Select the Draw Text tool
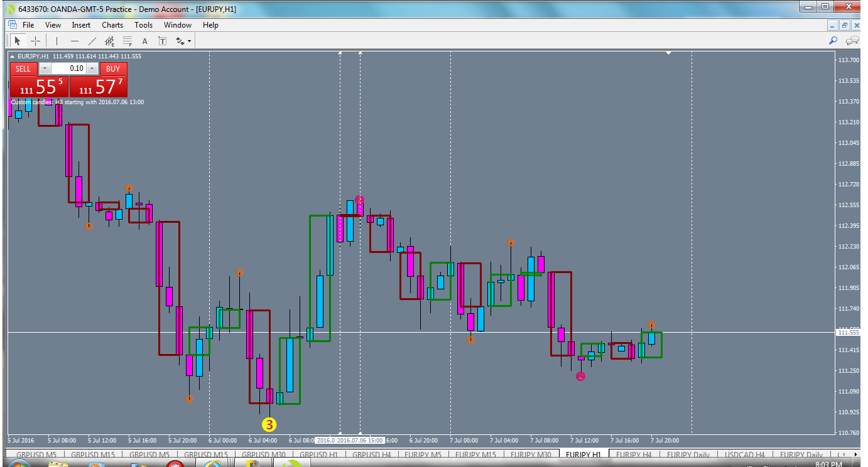 (x=144, y=40)
